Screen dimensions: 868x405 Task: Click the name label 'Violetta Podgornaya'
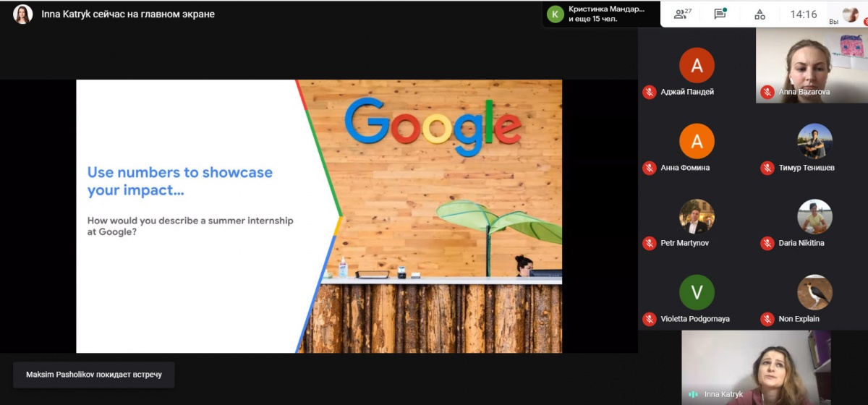(x=695, y=319)
